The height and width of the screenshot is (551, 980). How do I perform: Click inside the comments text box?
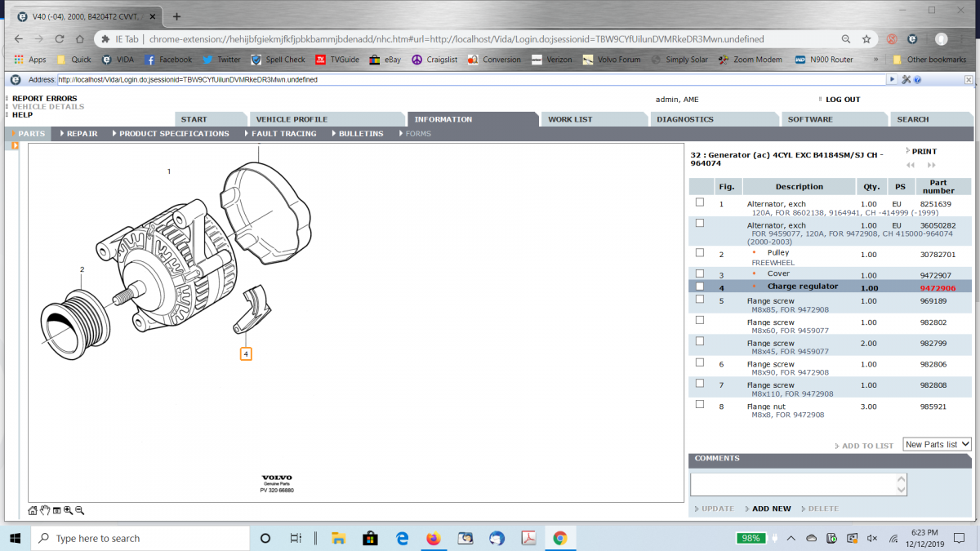click(792, 484)
